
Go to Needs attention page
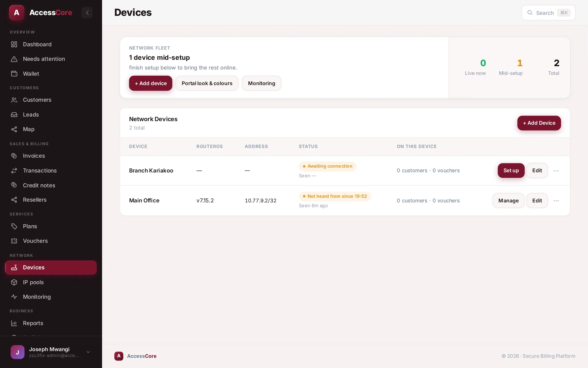tap(51, 59)
